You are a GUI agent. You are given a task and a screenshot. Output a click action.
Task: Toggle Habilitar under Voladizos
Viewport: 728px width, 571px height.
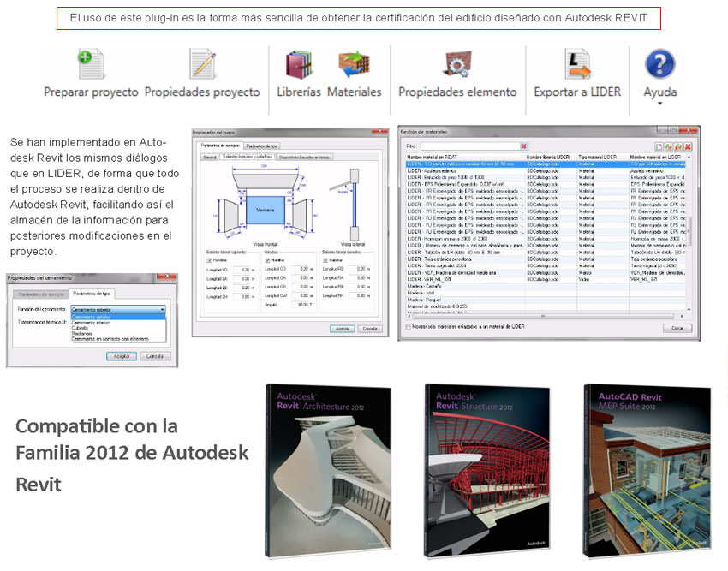point(267,260)
